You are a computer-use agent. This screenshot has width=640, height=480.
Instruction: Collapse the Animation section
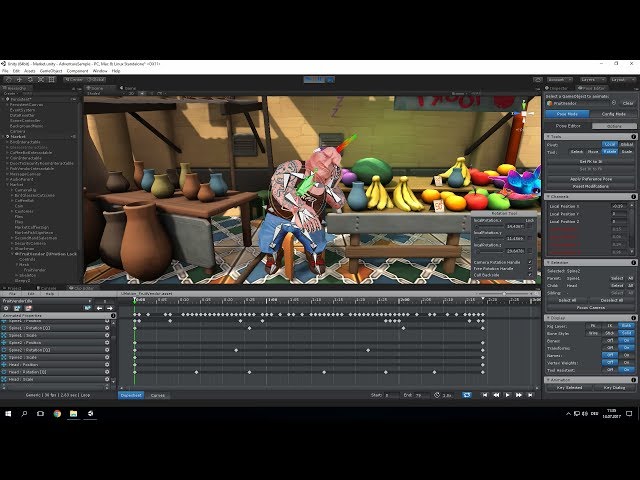pos(548,380)
